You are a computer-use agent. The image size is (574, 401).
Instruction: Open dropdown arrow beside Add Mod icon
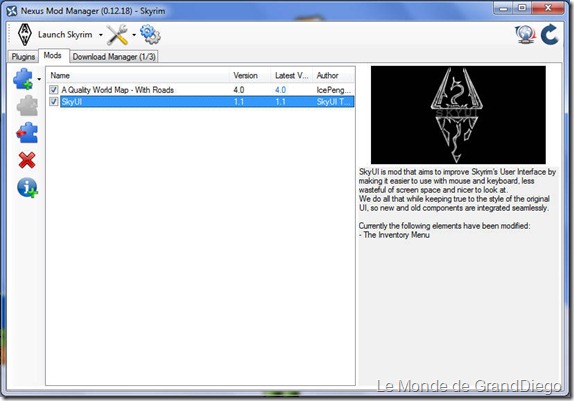39,79
